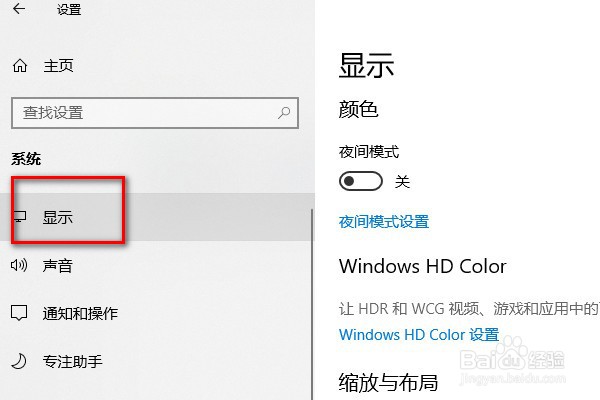Click the home house icon

click(x=20, y=66)
